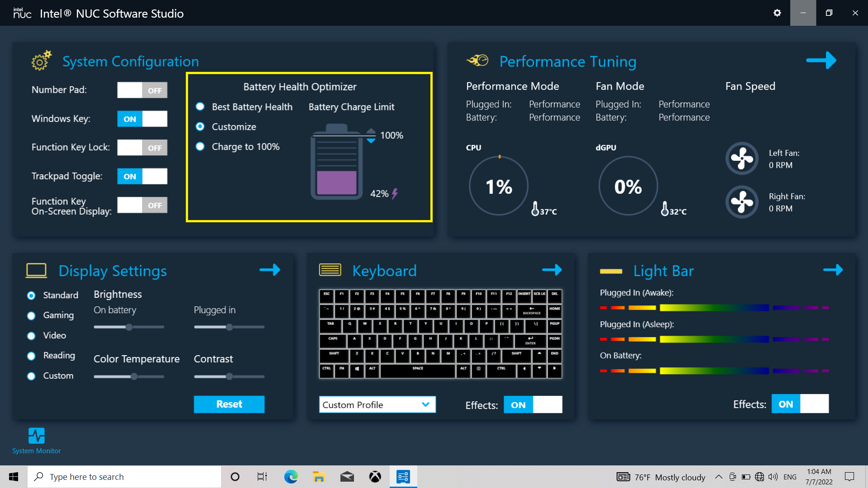Viewport: 868px width, 488px height.
Task: Select Gaming display mode
Action: coord(31,316)
